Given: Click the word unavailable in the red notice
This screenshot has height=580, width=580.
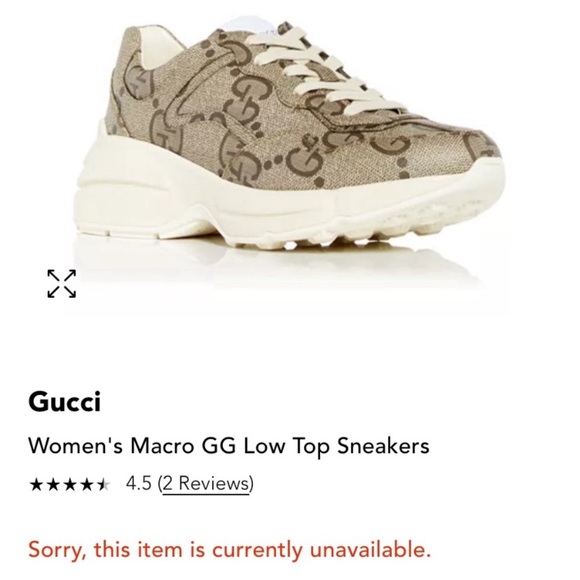Looking at the screenshot, I should [370, 550].
